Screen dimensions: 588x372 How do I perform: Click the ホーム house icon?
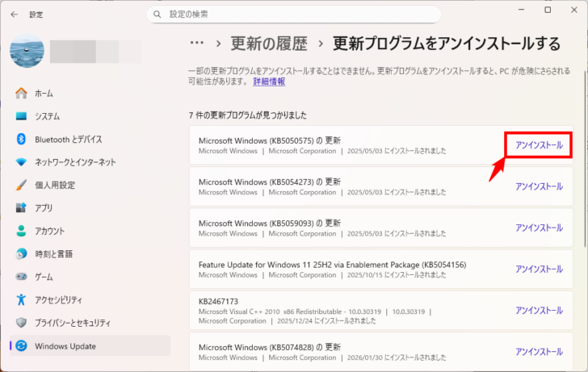click(21, 94)
